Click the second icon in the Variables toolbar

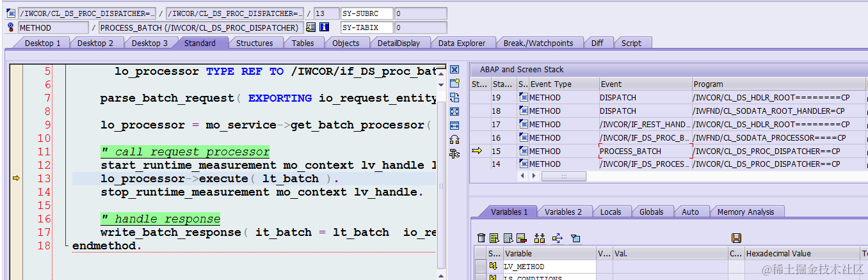(494, 238)
